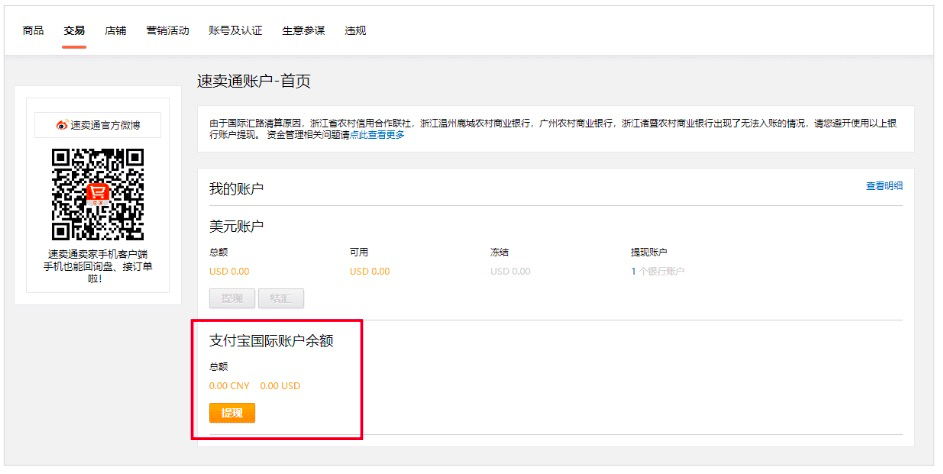Click 速卖通卖家手机客户端 caption text
Viewport: 943px width, 474px height.
[98, 254]
